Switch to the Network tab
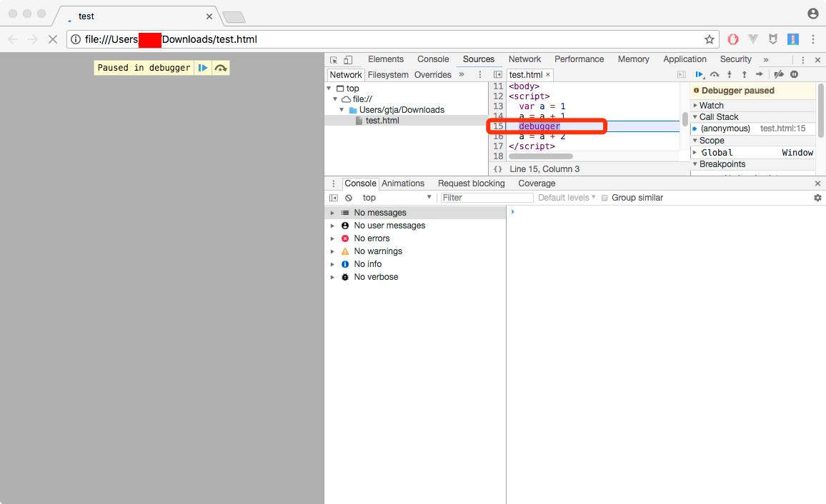 524,59
